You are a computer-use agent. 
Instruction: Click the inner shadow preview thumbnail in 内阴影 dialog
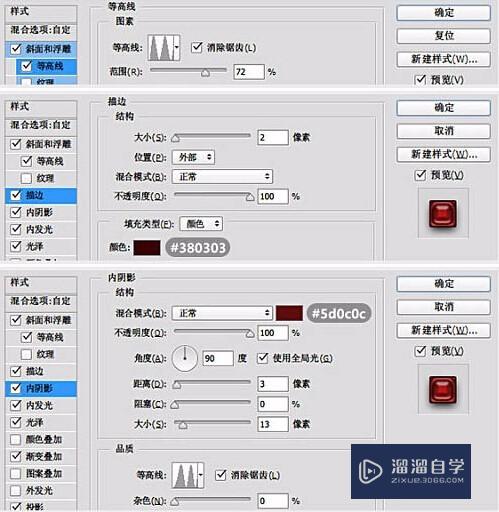tap(443, 390)
